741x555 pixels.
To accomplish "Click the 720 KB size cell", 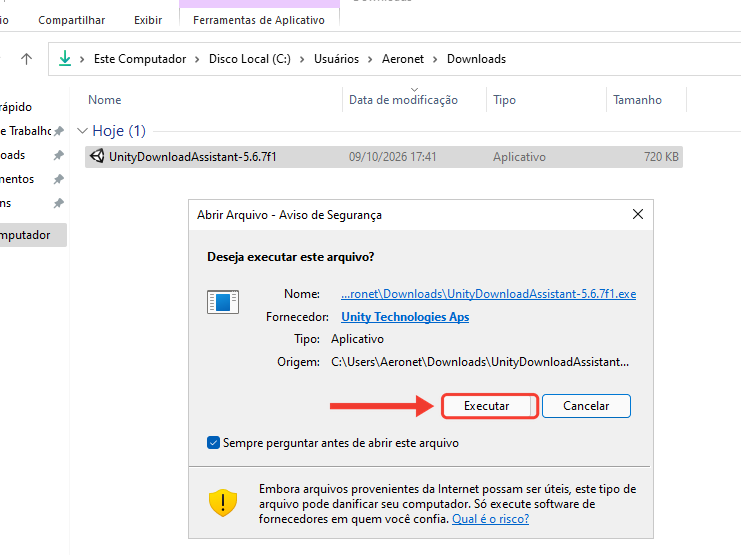I will pyautogui.click(x=661, y=157).
